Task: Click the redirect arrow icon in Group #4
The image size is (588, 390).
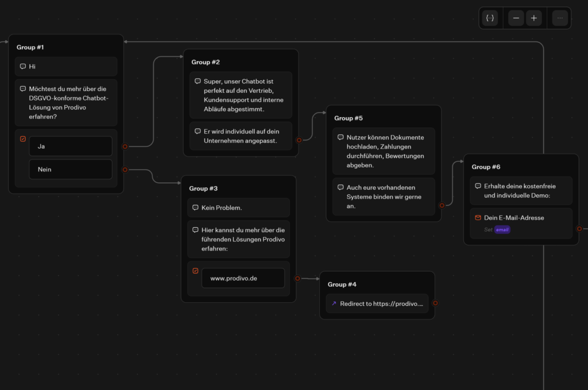Action: (334, 303)
